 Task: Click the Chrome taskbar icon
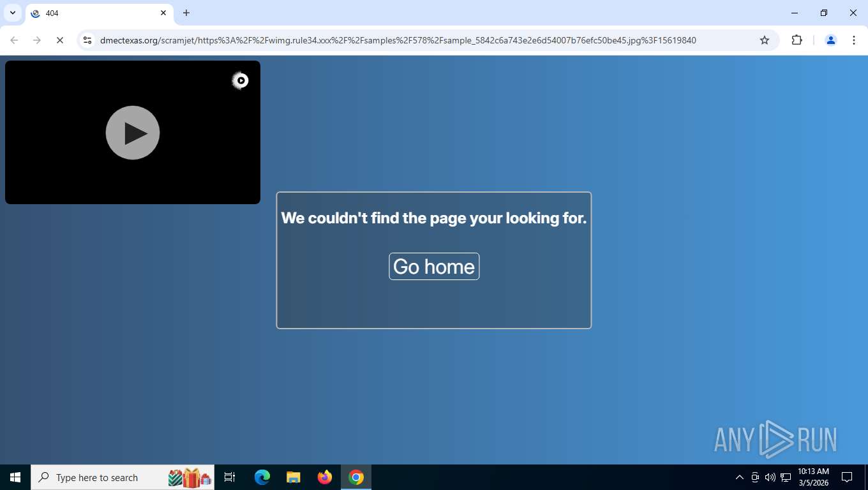point(356,477)
